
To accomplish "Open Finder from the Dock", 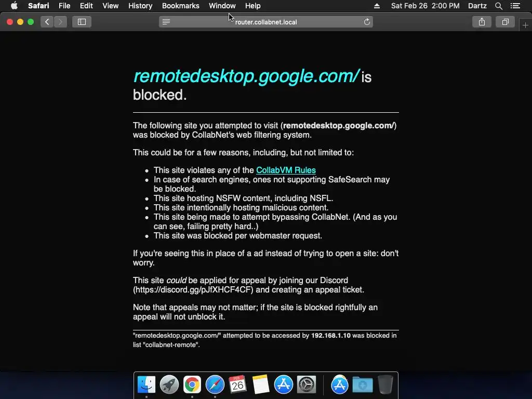I will click(x=146, y=385).
